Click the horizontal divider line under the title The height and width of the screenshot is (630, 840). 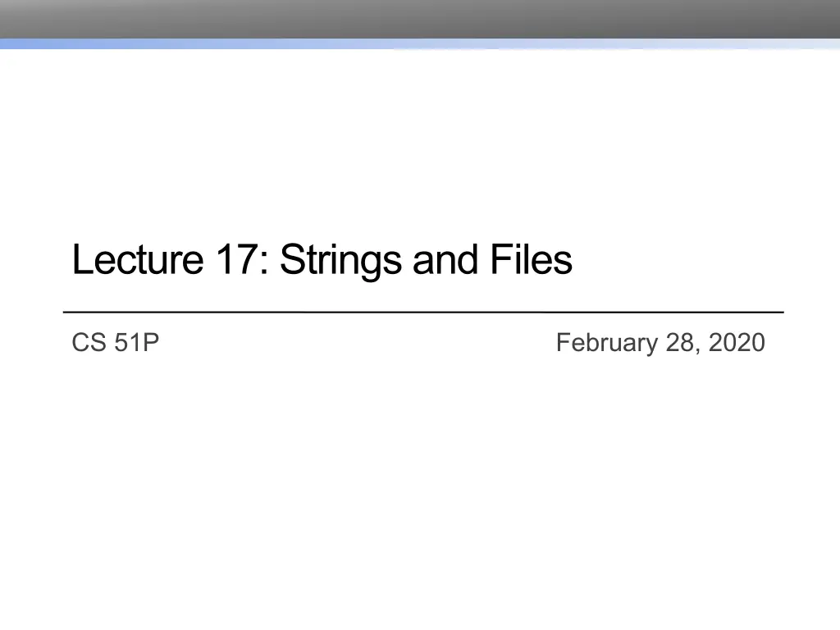coord(423,313)
